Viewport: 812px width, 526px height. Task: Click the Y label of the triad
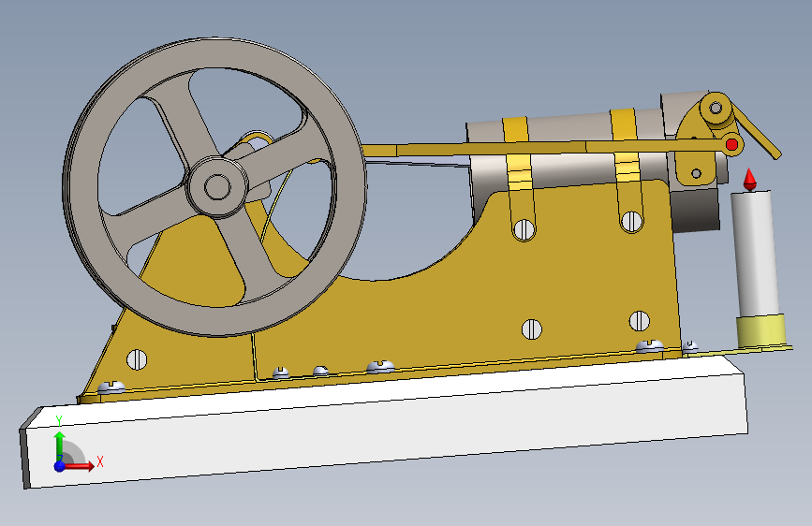tap(59, 420)
